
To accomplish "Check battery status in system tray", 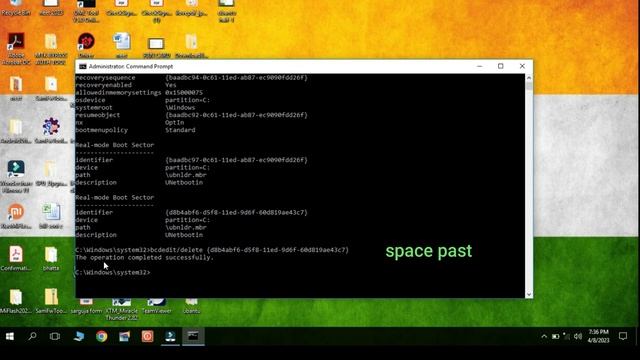I will click(x=556, y=336).
